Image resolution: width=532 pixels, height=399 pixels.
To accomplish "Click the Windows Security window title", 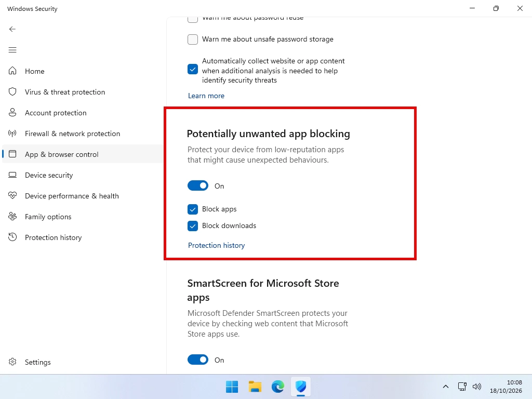I will click(x=32, y=9).
